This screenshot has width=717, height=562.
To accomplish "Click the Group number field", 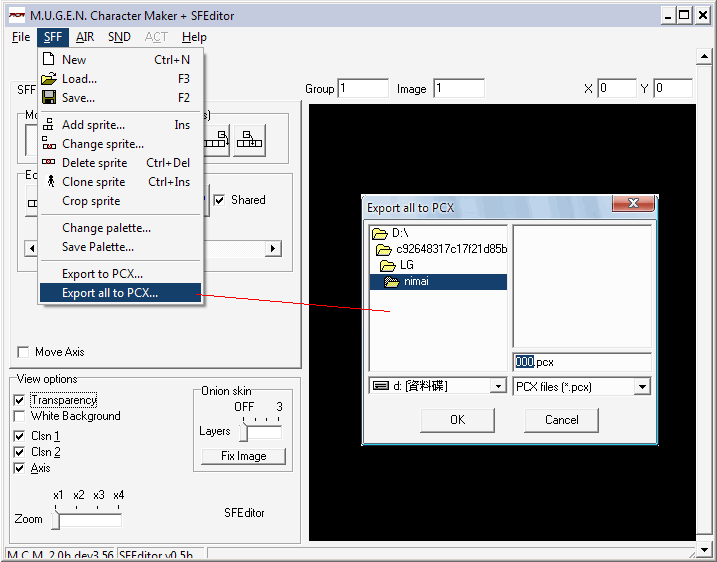I will click(x=363, y=88).
